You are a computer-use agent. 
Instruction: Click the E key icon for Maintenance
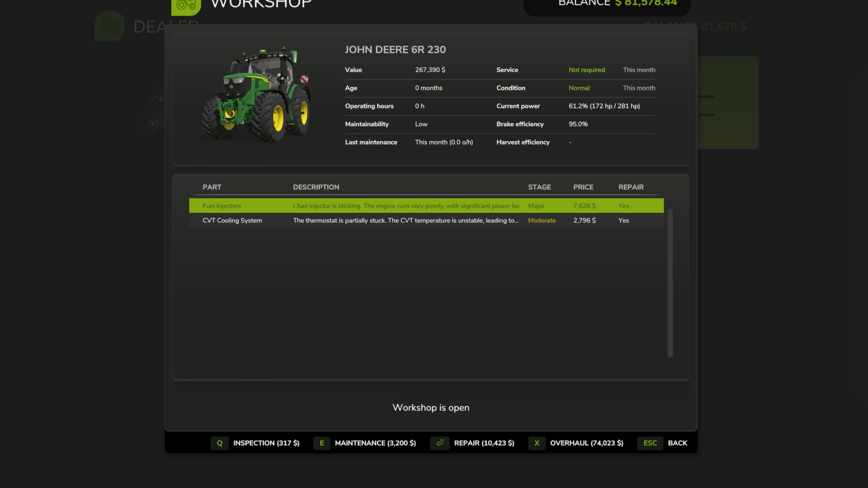(322, 443)
